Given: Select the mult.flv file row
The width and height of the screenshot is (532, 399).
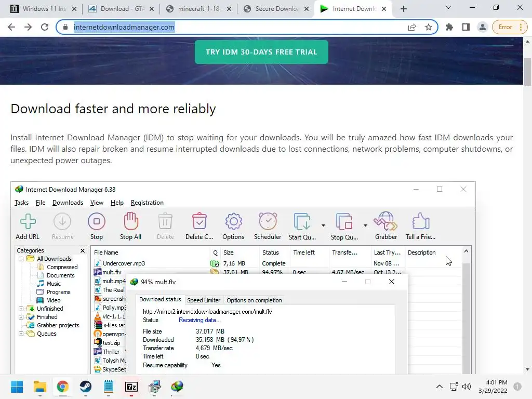Looking at the screenshot, I should tap(112, 272).
